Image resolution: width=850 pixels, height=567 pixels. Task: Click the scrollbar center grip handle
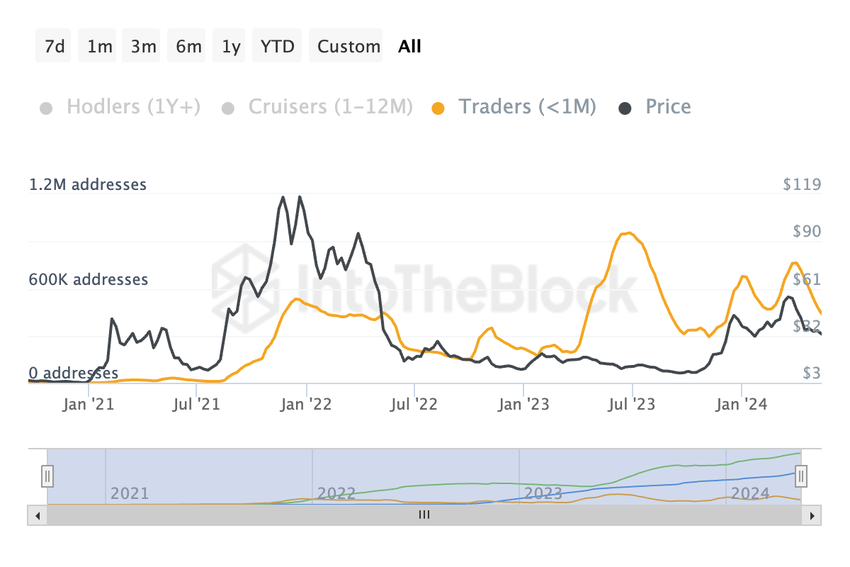pyautogui.click(x=424, y=515)
